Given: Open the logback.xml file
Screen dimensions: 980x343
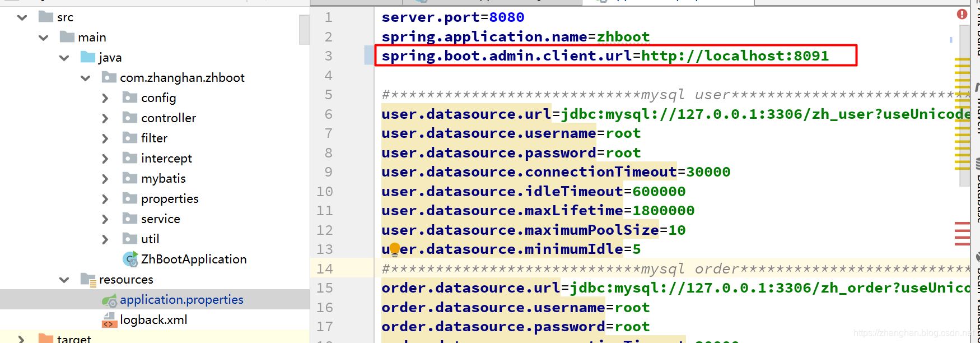Looking at the screenshot, I should tap(153, 320).
